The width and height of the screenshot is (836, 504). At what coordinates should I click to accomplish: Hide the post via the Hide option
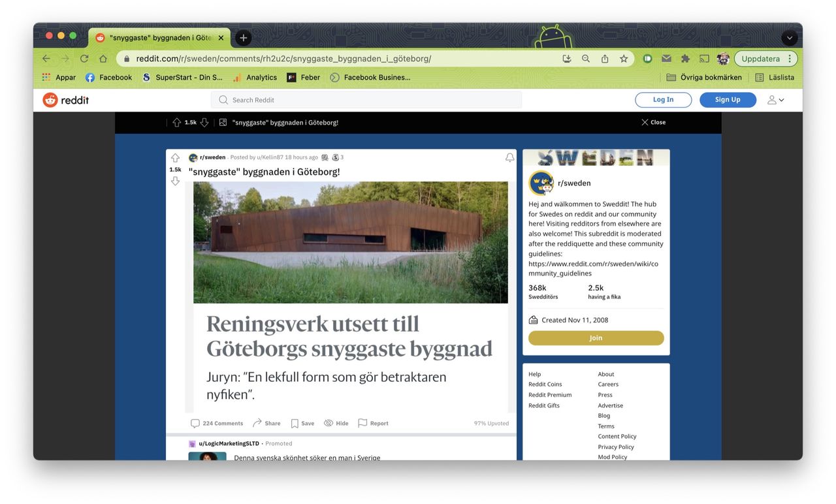[x=336, y=423]
